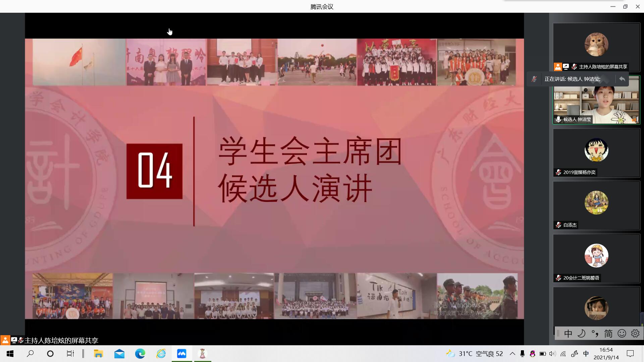This screenshot has width=644, height=362.
Task: Click the participant list vertical scrollbar
Action: 642,318
